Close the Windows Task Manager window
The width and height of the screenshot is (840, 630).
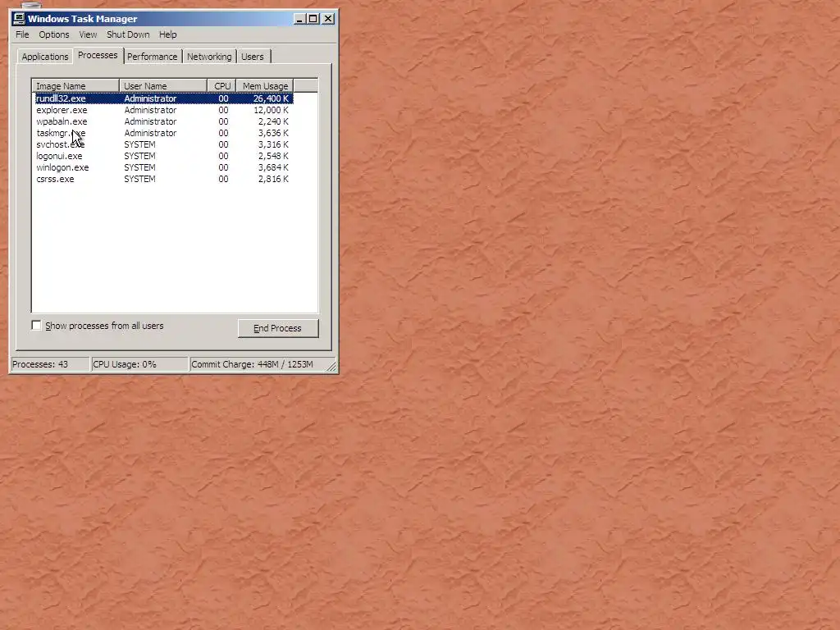coord(328,19)
